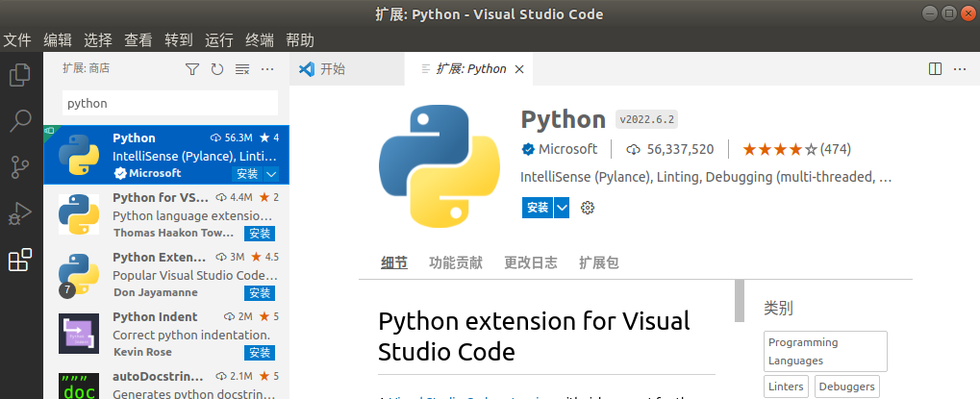
Task: Click the details page scrollbar
Action: coord(740,300)
